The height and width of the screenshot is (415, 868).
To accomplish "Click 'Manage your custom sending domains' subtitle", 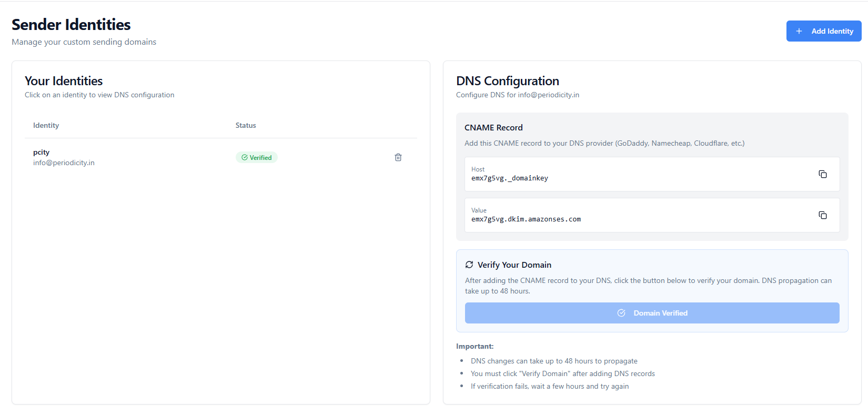I will (x=84, y=42).
